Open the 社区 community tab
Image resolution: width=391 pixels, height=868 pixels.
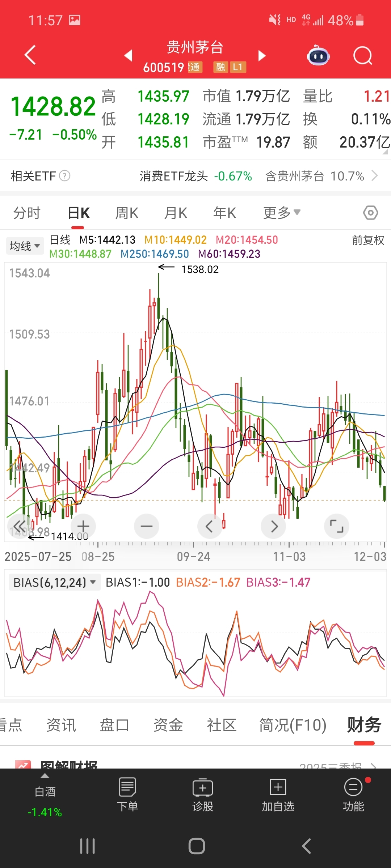[222, 725]
